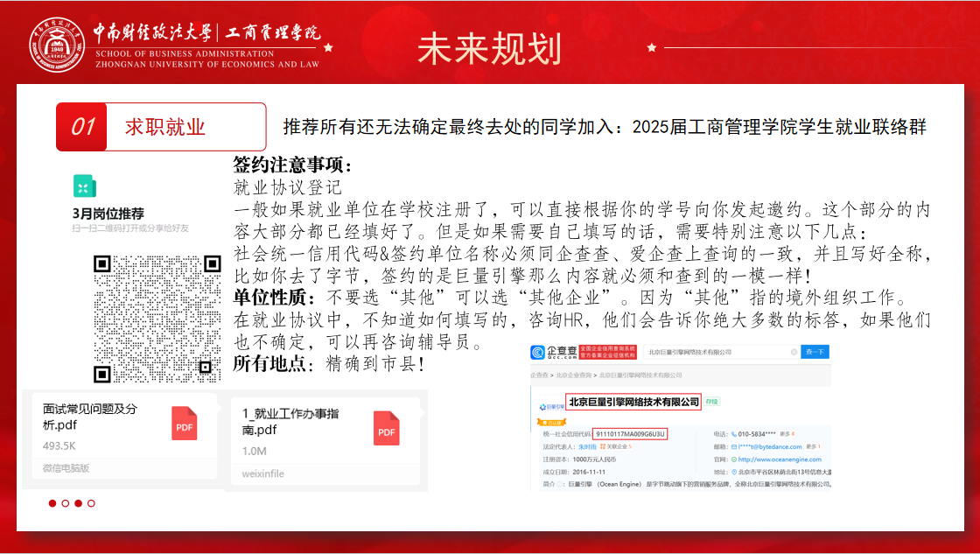Select the second hollow pagination dot
The image size is (980, 554).
(66, 503)
